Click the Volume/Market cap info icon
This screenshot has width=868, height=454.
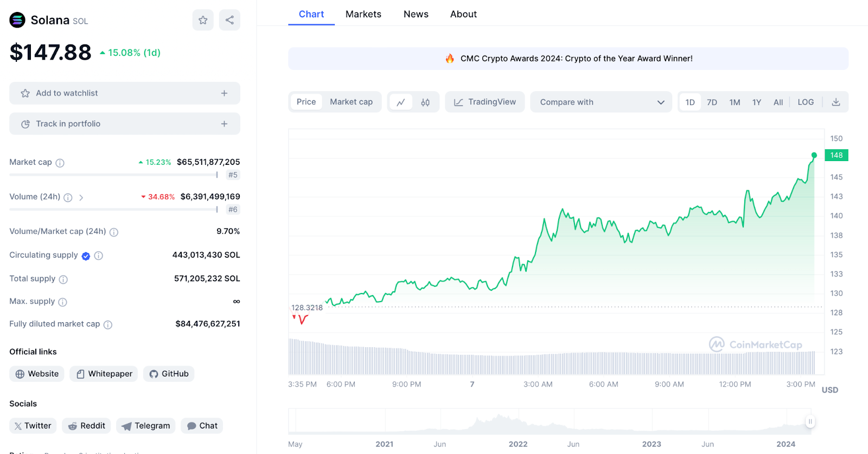(114, 232)
